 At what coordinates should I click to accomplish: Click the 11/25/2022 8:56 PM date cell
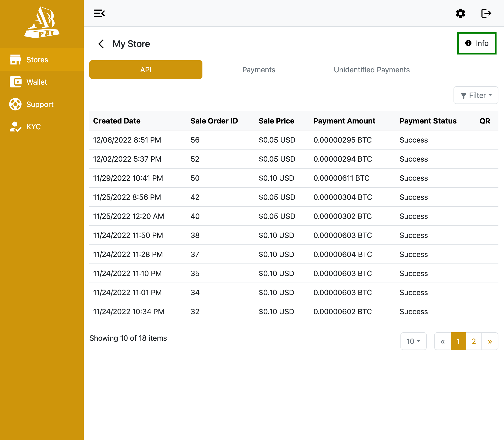click(127, 197)
